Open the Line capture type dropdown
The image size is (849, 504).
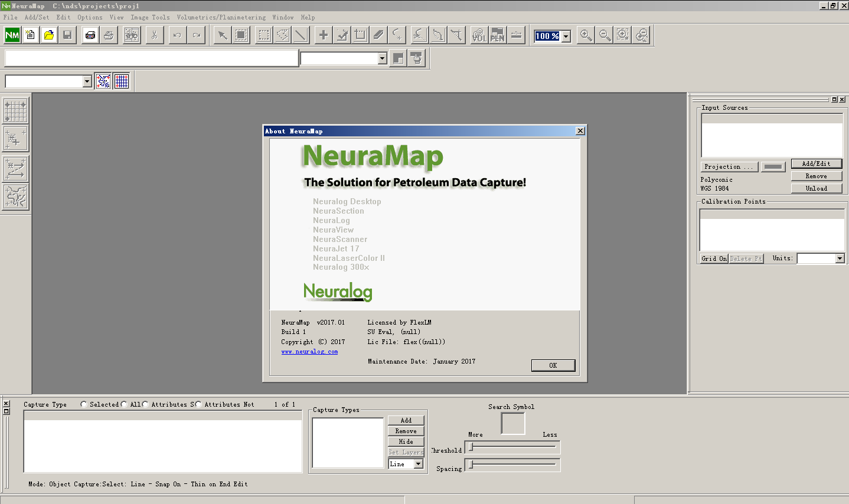point(419,464)
